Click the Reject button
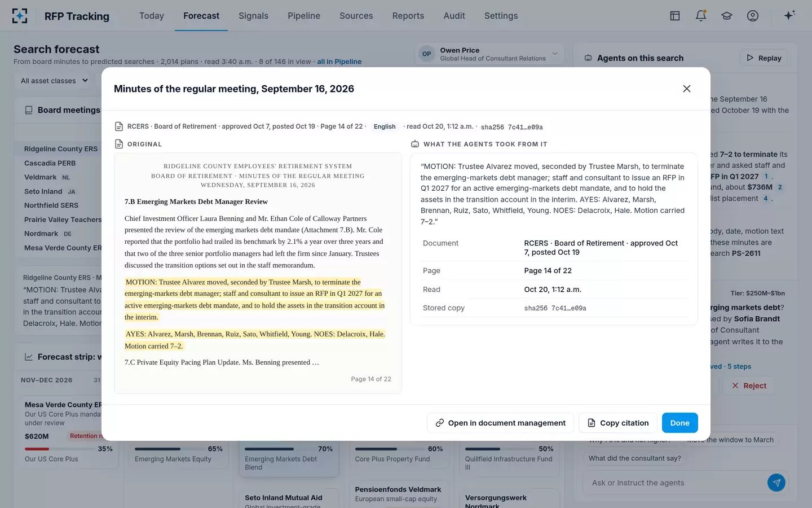Image resolution: width=812 pixels, height=508 pixels. coord(749,386)
